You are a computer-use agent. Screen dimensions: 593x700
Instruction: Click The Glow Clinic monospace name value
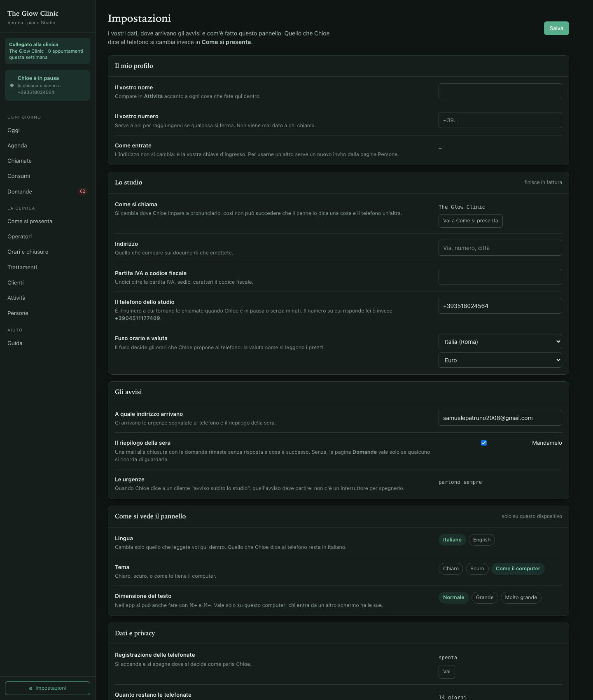(x=462, y=207)
